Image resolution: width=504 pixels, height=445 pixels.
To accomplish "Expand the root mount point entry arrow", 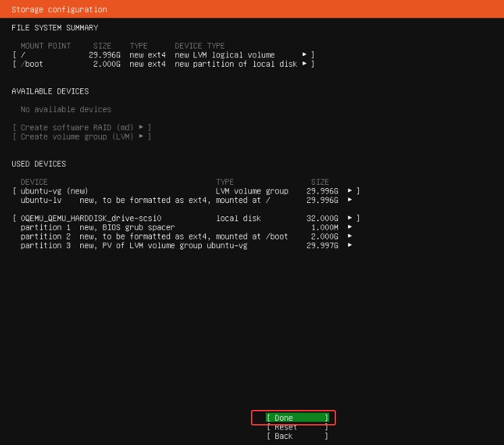I will coord(304,55).
